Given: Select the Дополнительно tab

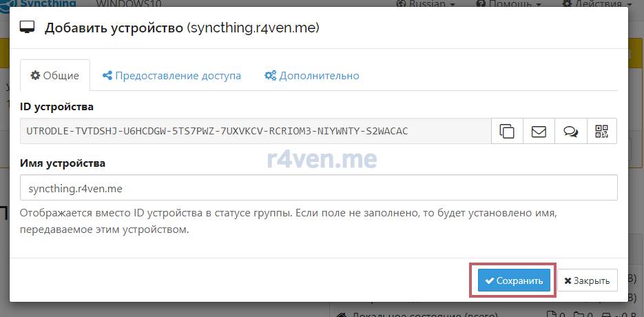Looking at the screenshot, I should click(312, 76).
